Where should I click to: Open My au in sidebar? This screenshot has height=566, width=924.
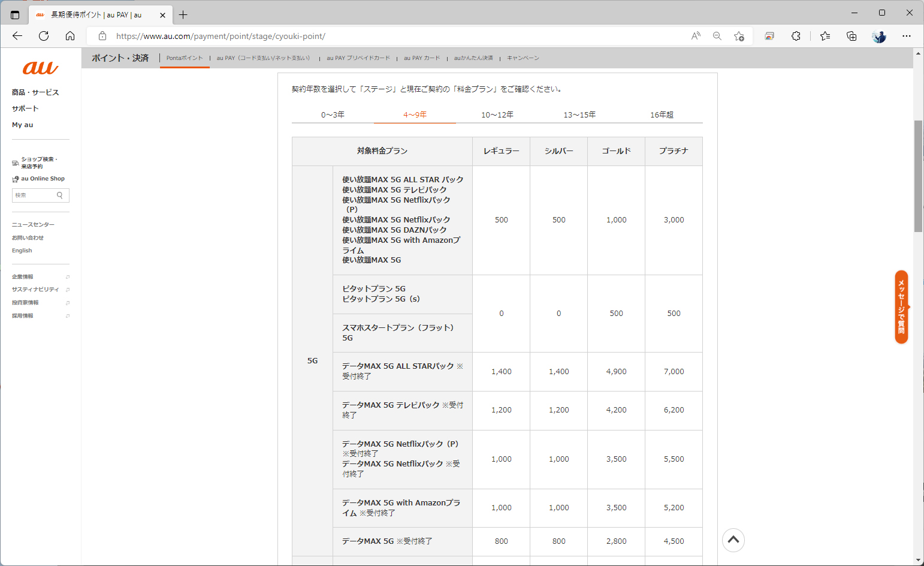coord(23,125)
